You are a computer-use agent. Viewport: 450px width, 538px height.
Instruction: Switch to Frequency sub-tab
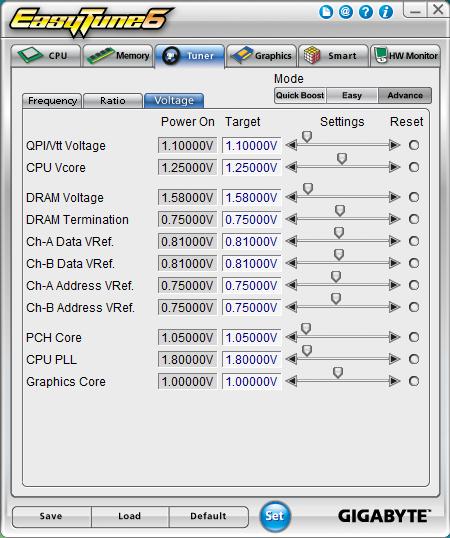click(x=52, y=101)
